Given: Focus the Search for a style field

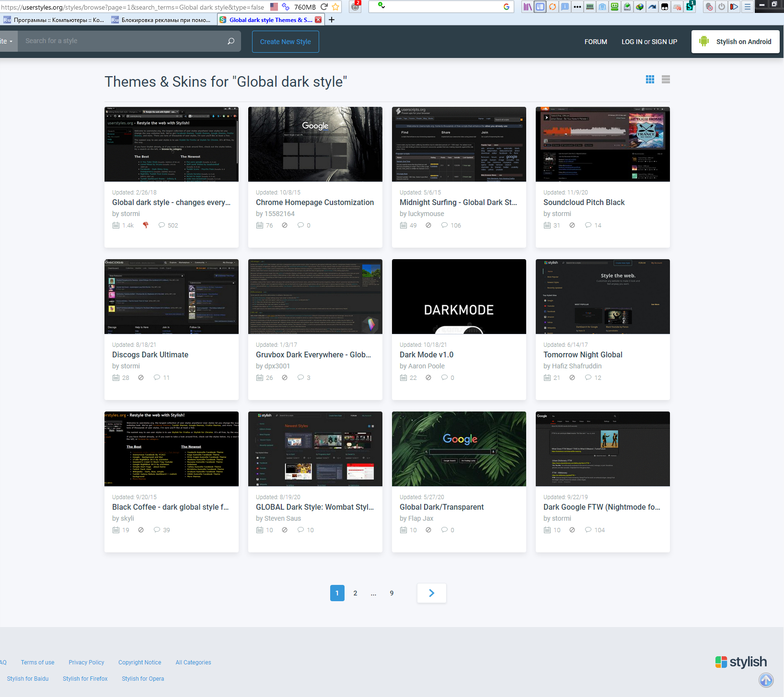Looking at the screenshot, I should 122,41.
